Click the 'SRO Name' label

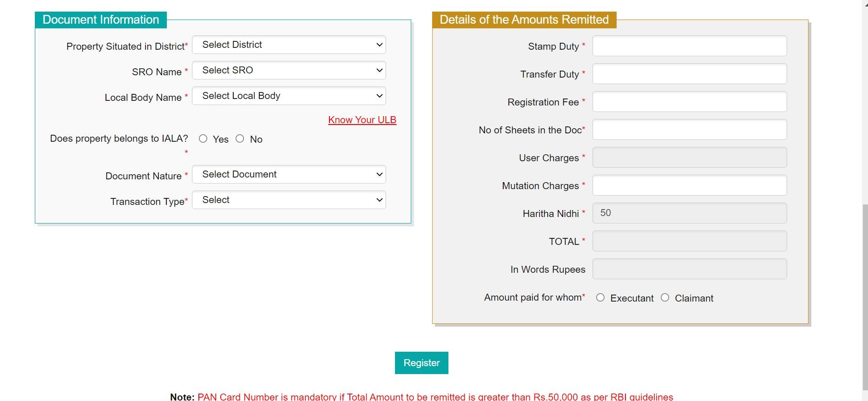coord(157,72)
